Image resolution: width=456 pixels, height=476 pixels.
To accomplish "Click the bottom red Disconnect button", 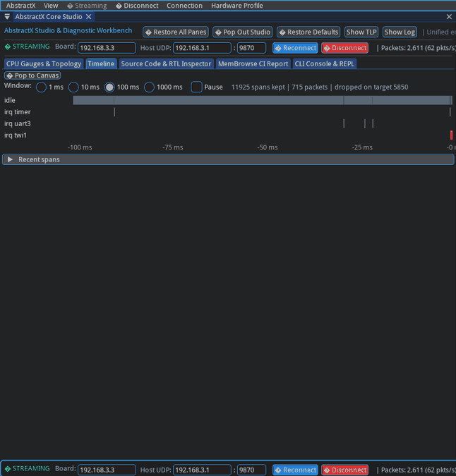I will coord(344,470).
